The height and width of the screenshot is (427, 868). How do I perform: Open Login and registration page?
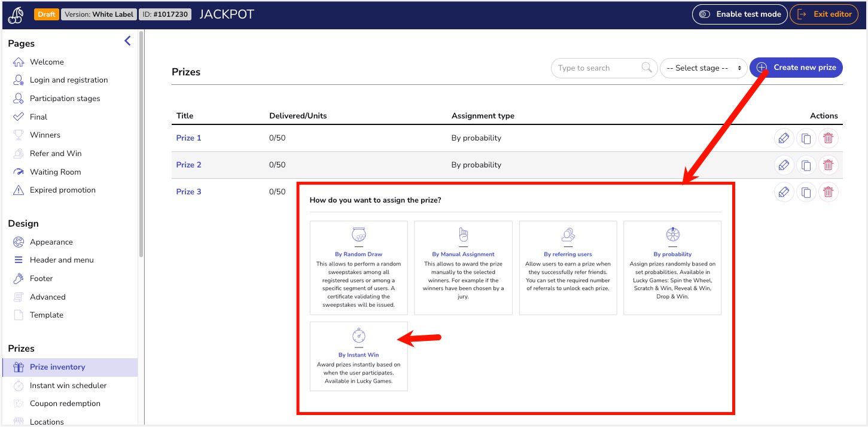(x=69, y=80)
